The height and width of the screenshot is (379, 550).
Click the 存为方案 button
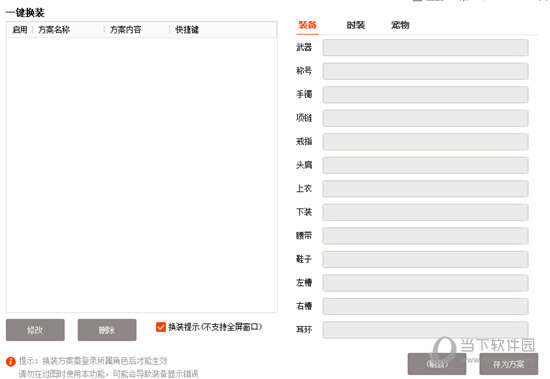(508, 364)
